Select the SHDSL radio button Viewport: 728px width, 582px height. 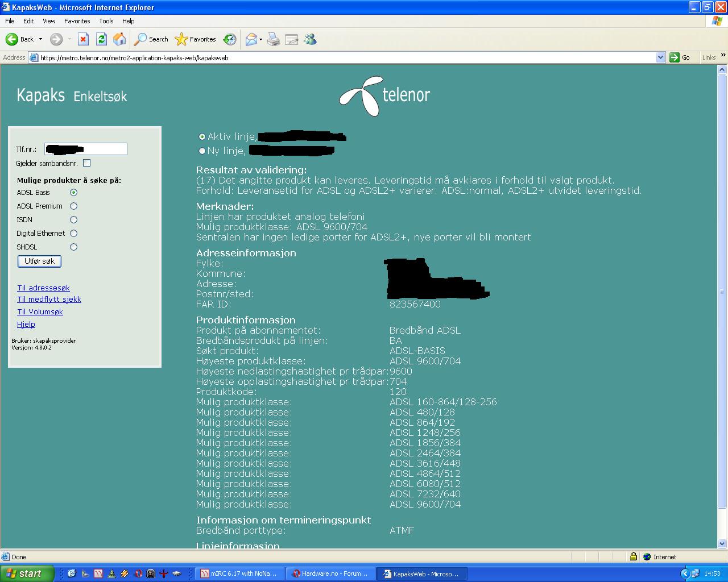tap(73, 247)
